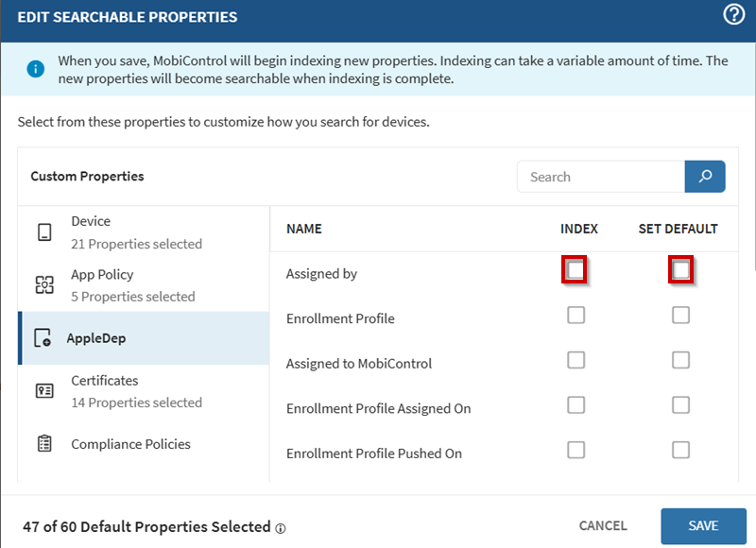Screen dimensions: 756x548
Task: Click the info icon beside Default Properties Selected
Action: pos(281,528)
